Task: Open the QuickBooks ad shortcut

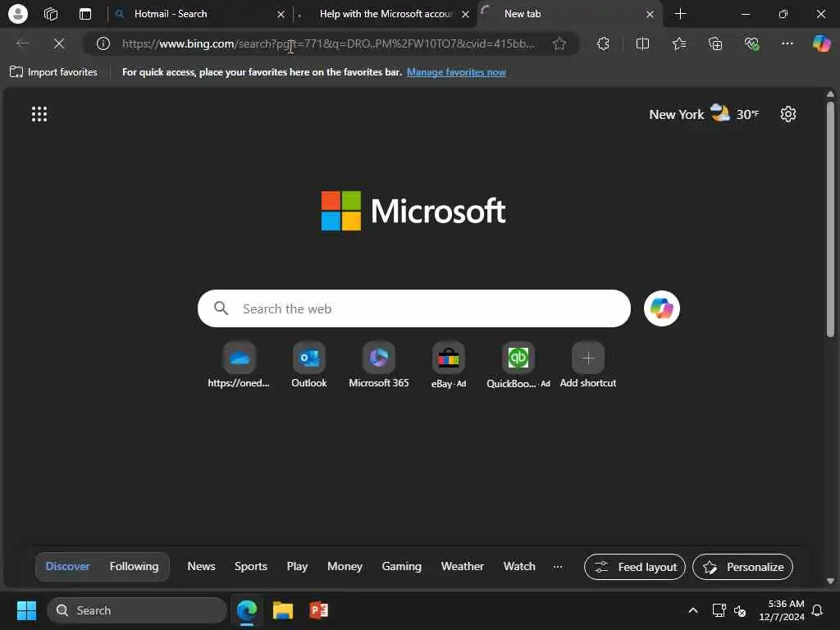Action: pyautogui.click(x=518, y=365)
